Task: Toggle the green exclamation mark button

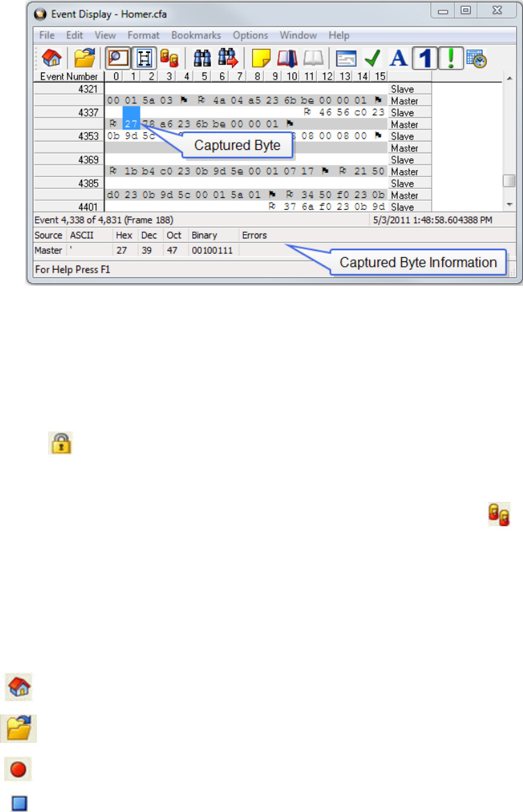Action: pyautogui.click(x=451, y=57)
